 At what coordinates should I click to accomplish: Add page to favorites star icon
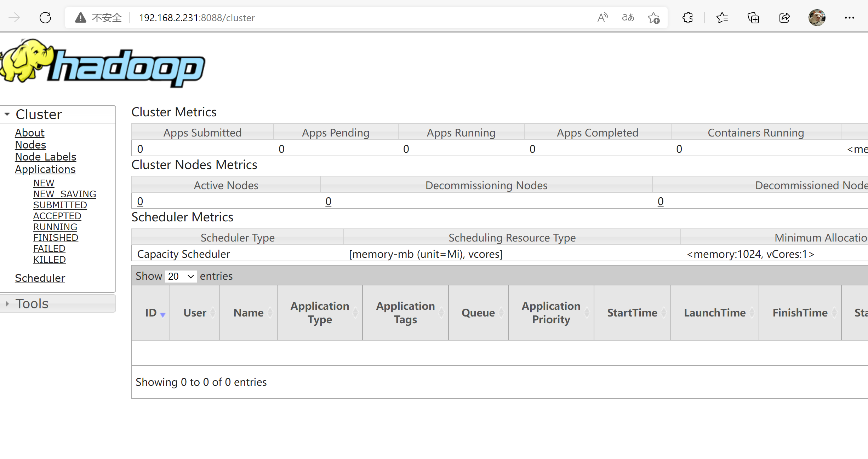tap(653, 18)
